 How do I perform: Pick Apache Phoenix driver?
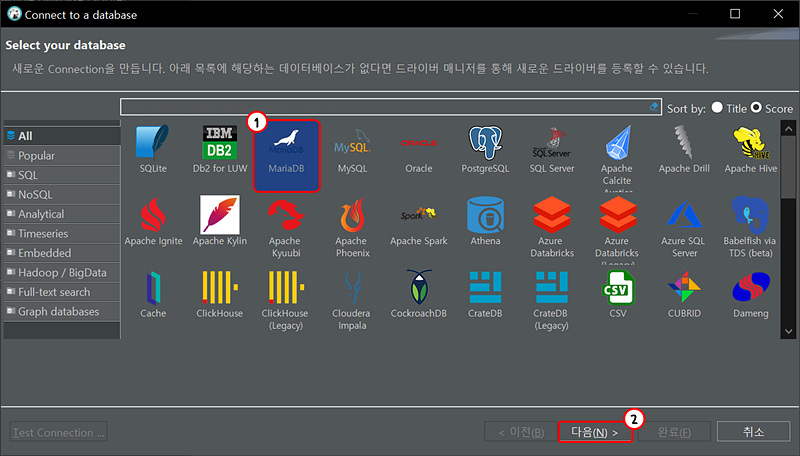352,227
